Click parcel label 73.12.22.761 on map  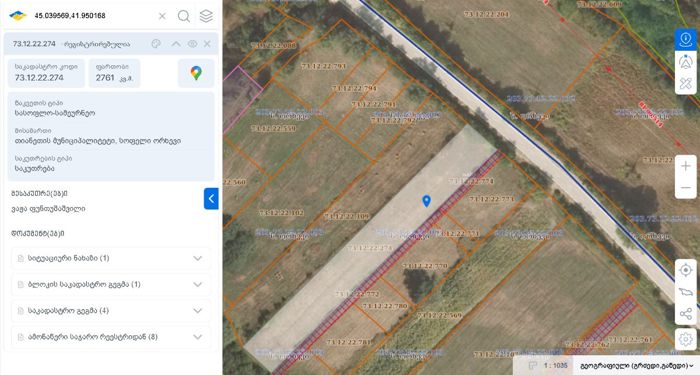coord(630,340)
